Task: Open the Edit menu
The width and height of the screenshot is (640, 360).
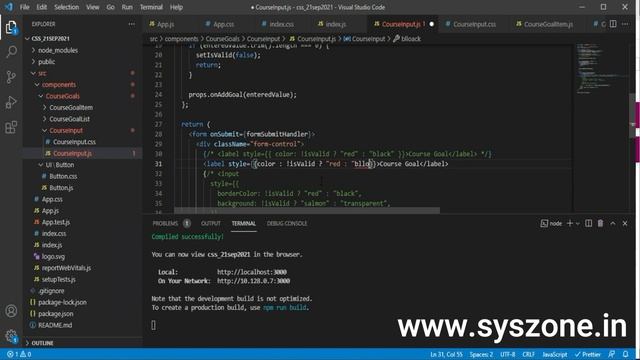Action: (41, 7)
